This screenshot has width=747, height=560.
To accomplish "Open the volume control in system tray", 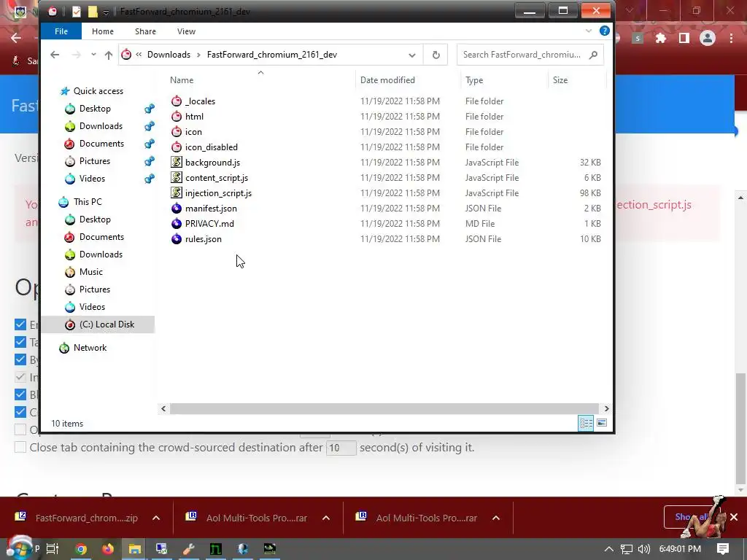I will [x=643, y=549].
